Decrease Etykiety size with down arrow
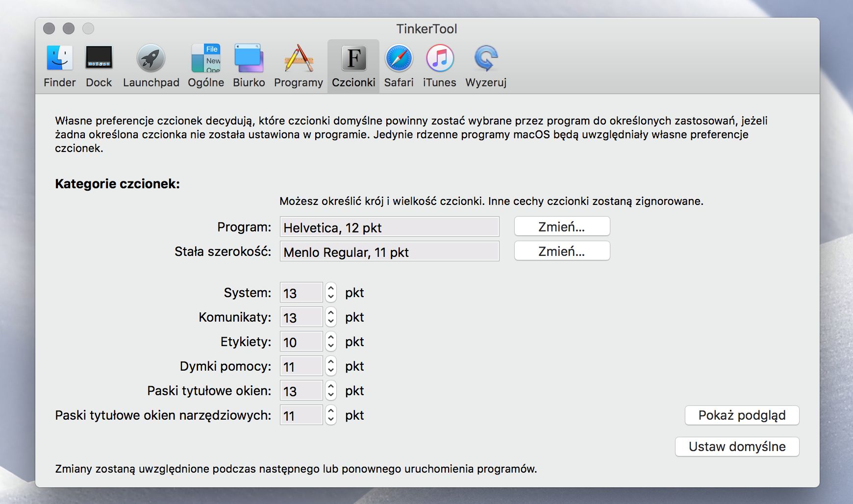Image resolution: width=853 pixels, height=504 pixels. click(x=331, y=347)
